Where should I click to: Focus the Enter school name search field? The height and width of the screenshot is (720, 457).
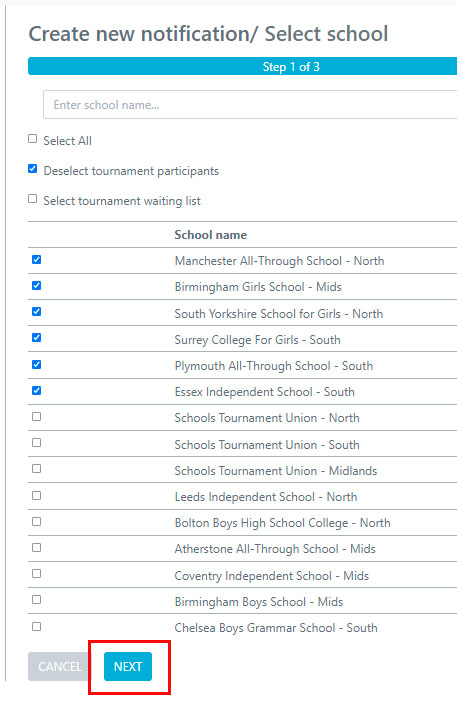250,105
